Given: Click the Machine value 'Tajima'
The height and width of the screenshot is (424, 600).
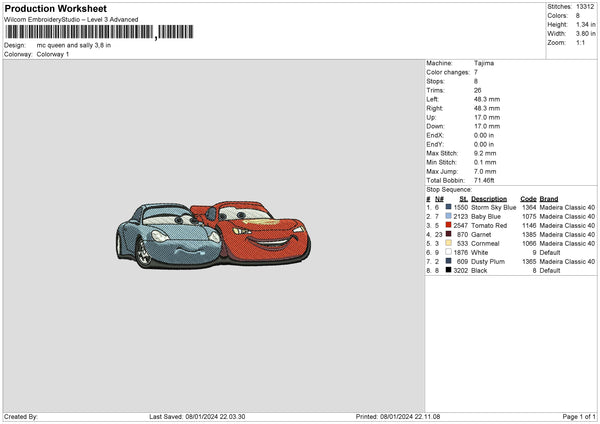Looking at the screenshot, I should [484, 63].
